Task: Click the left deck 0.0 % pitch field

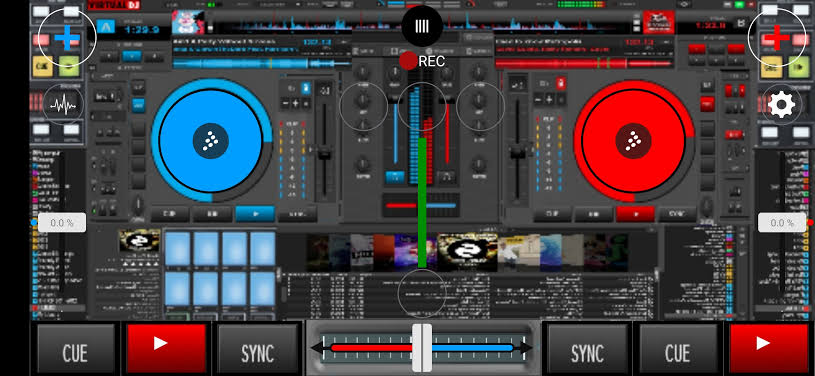Action: (62, 223)
